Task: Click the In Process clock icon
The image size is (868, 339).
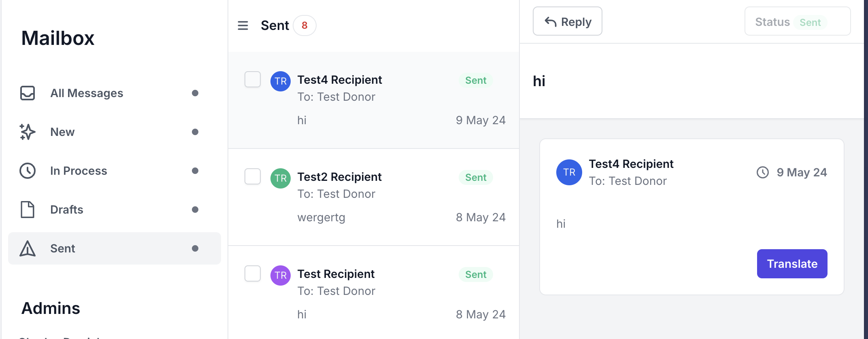Action: 28,171
